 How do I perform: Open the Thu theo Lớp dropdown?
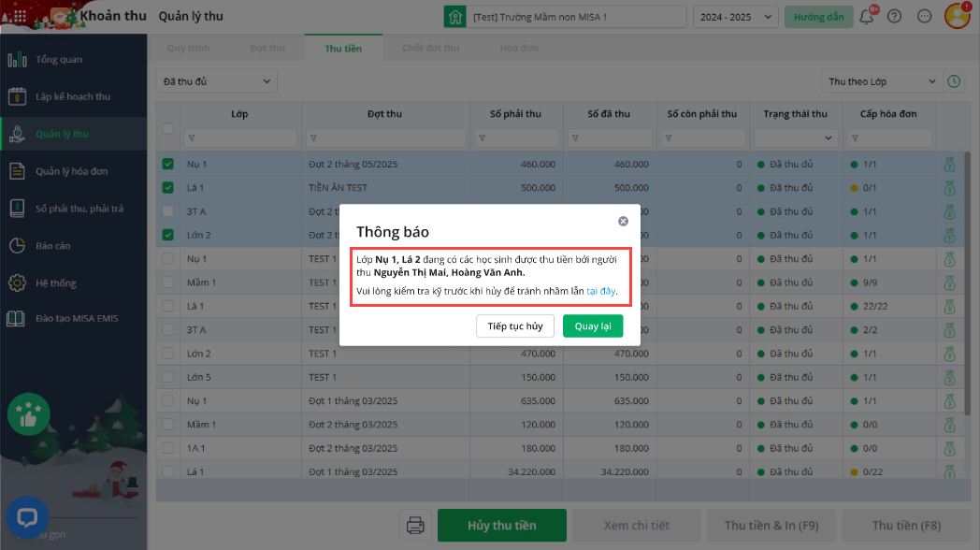[x=881, y=81]
